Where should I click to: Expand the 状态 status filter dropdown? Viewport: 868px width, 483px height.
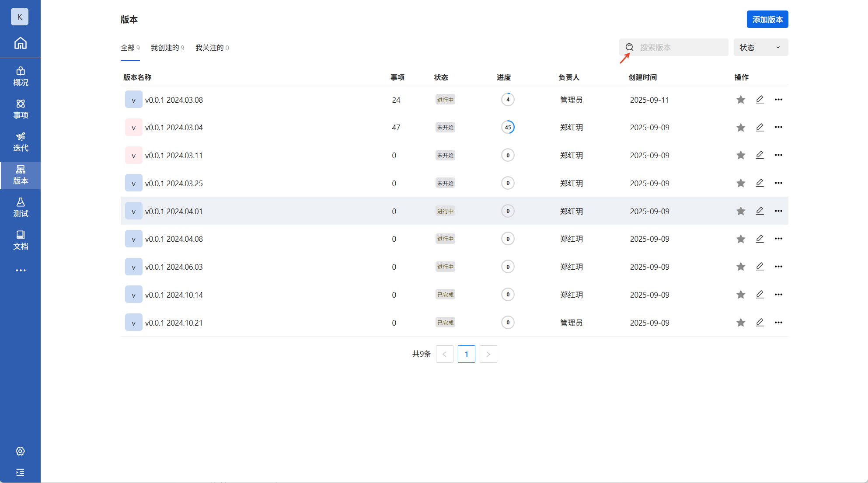[x=760, y=47]
